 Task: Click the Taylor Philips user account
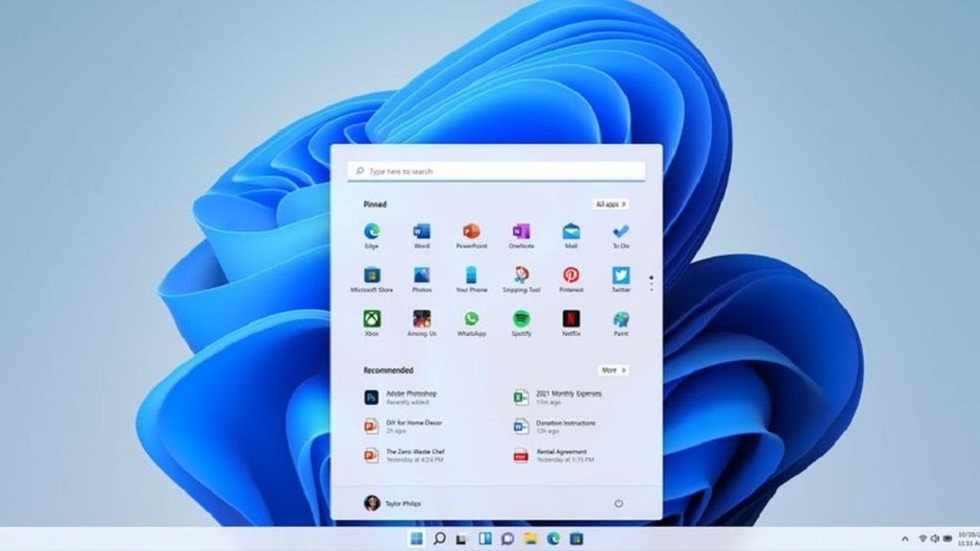(393, 503)
